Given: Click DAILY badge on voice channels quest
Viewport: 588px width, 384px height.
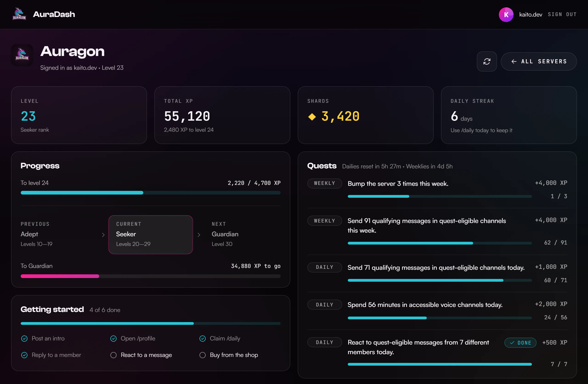Looking at the screenshot, I should (x=324, y=305).
